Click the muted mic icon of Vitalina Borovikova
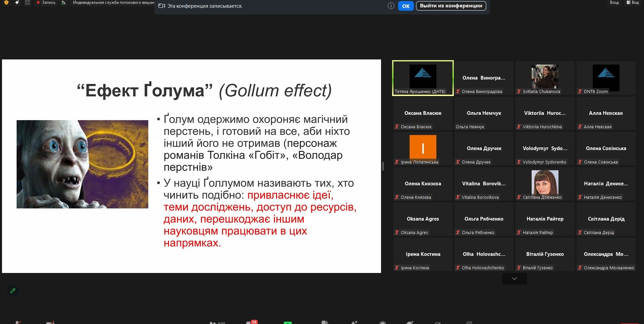Screen dimensions: 644x324 pos(458,197)
